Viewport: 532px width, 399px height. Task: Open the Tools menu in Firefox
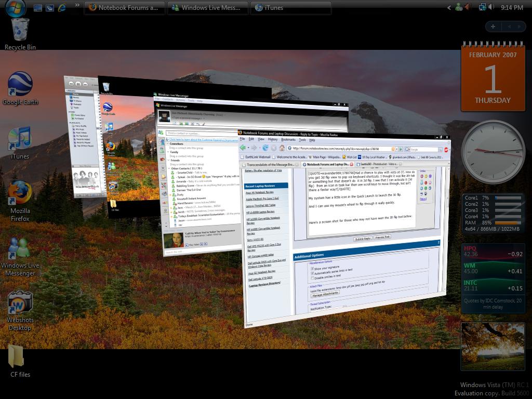pos(302,140)
